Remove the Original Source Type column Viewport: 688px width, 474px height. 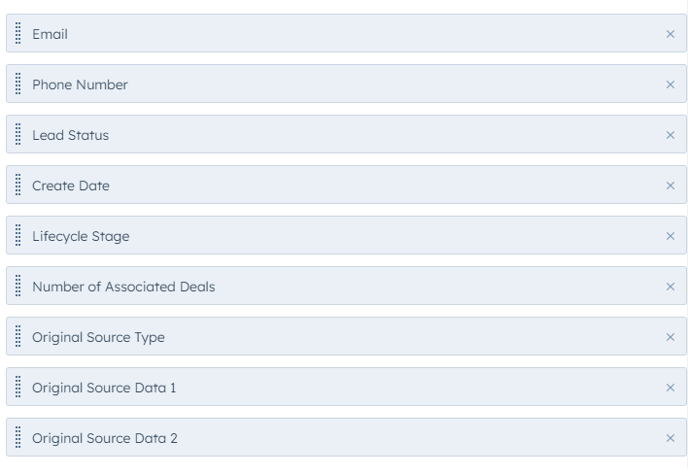670,337
